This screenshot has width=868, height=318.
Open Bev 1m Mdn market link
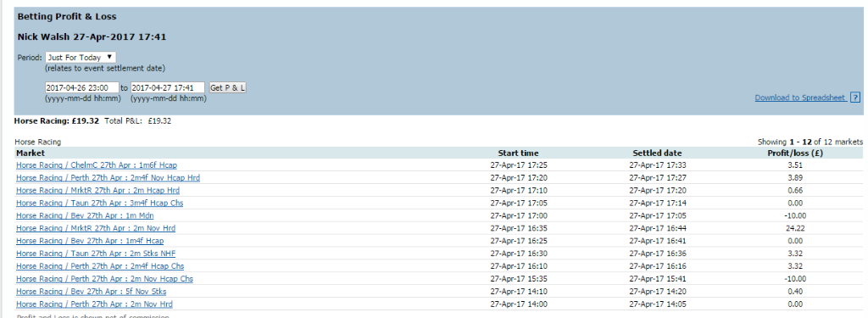pos(85,215)
